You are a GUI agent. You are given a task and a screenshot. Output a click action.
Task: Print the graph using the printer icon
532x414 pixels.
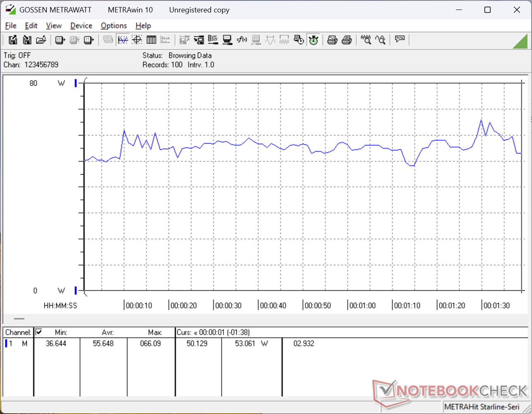point(332,40)
